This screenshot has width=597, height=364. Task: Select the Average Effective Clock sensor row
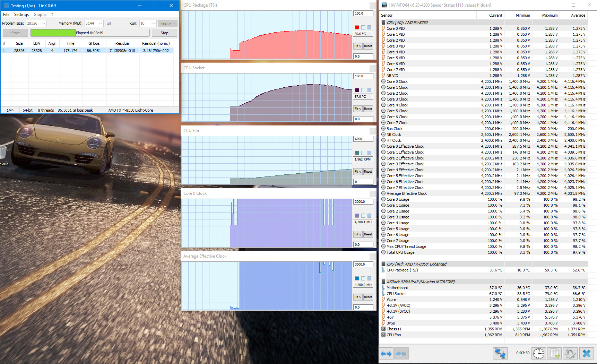tap(484, 193)
